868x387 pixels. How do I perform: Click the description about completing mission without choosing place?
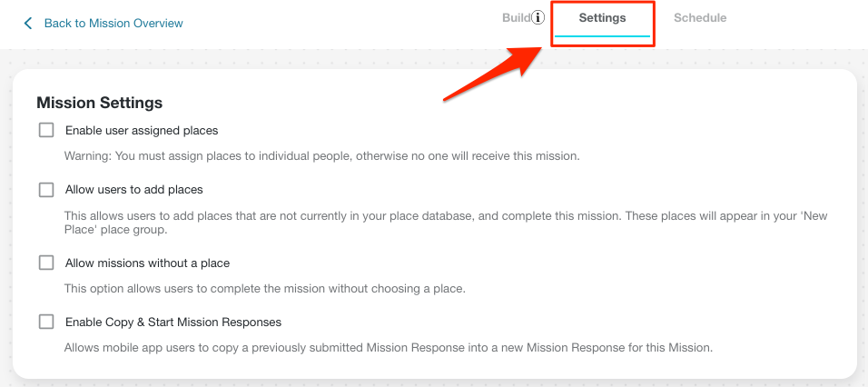[x=264, y=289]
